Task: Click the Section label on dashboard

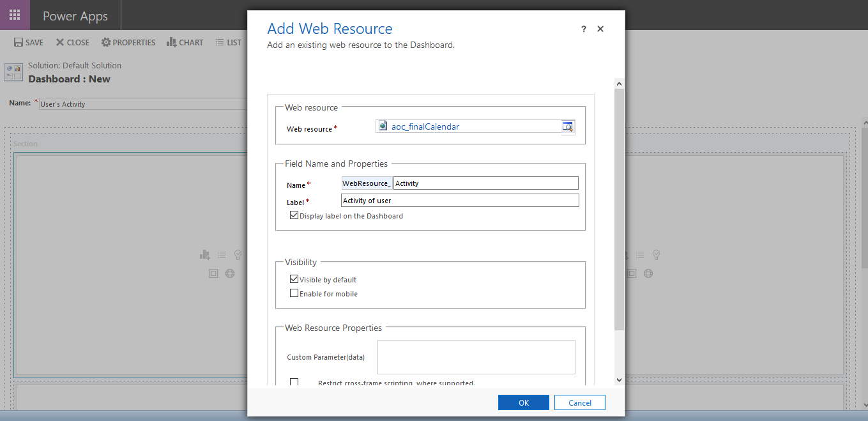Action: (x=26, y=144)
